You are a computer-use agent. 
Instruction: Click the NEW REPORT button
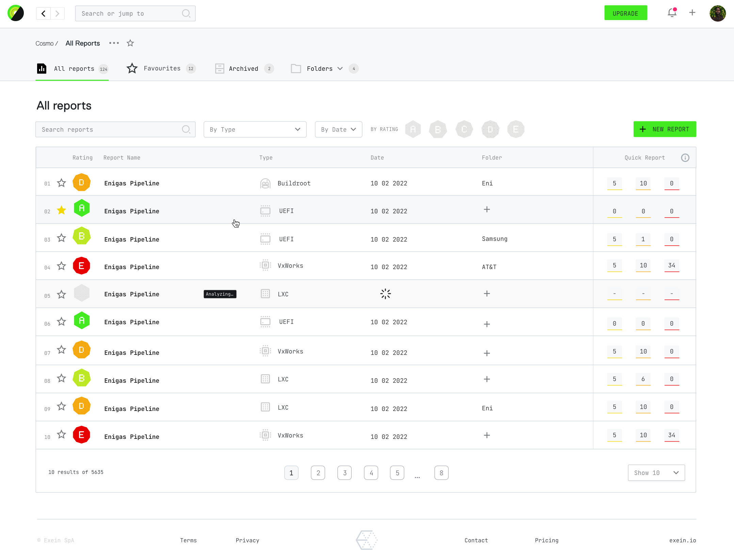click(x=665, y=129)
